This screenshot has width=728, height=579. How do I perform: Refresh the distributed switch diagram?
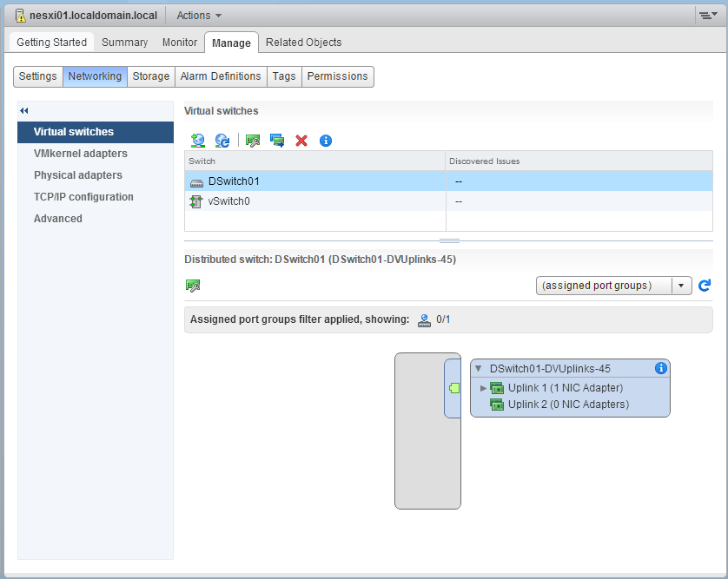[x=705, y=286]
